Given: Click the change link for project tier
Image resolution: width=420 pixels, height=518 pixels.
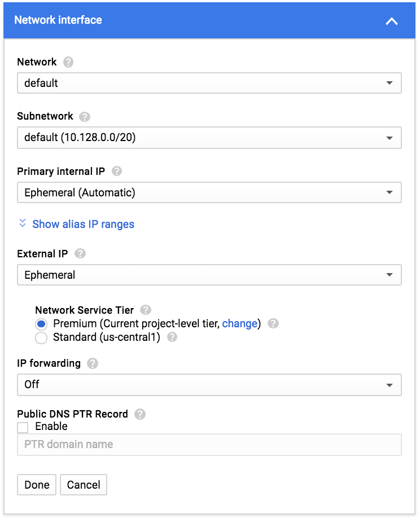Looking at the screenshot, I should tap(240, 324).
